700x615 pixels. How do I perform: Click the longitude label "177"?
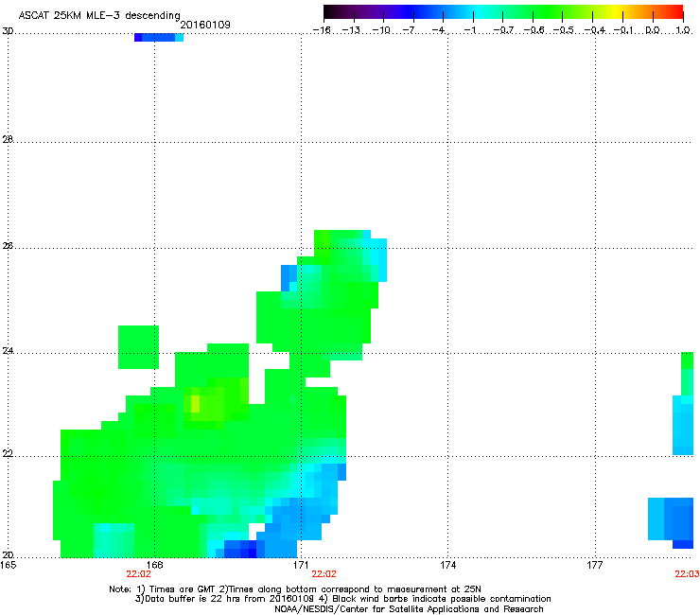click(595, 565)
